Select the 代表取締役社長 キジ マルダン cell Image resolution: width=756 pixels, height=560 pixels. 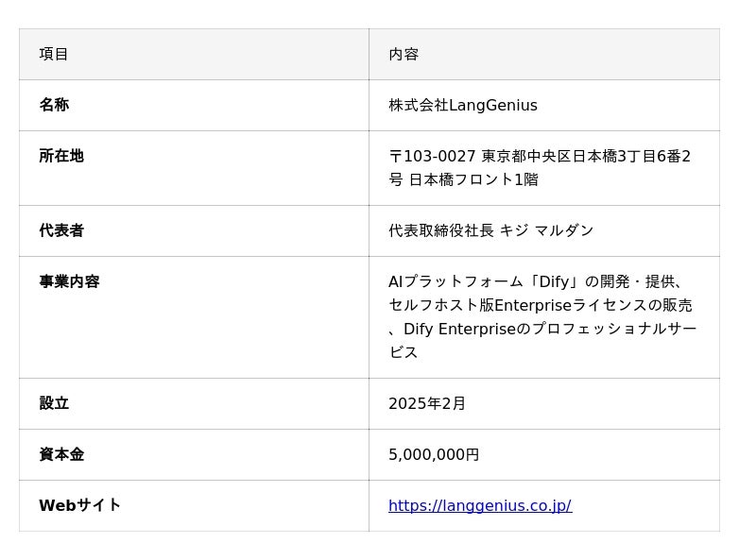544,231
